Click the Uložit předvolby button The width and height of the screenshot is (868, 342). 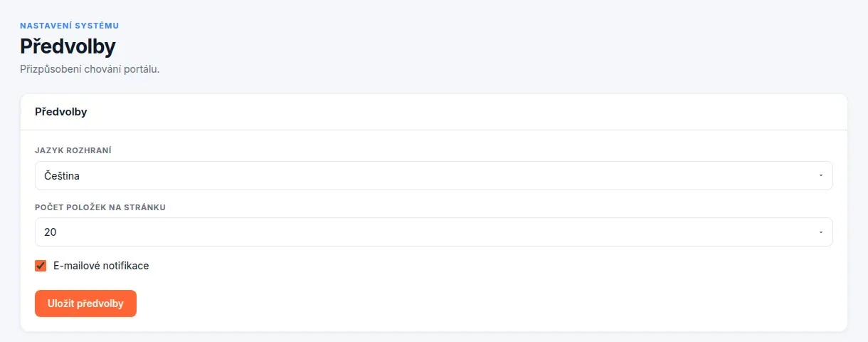85,304
